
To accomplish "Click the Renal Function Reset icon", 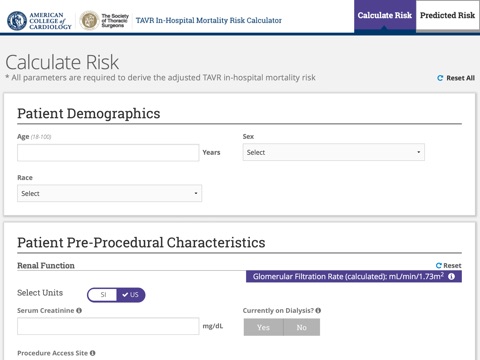I will pyautogui.click(x=439, y=266).
